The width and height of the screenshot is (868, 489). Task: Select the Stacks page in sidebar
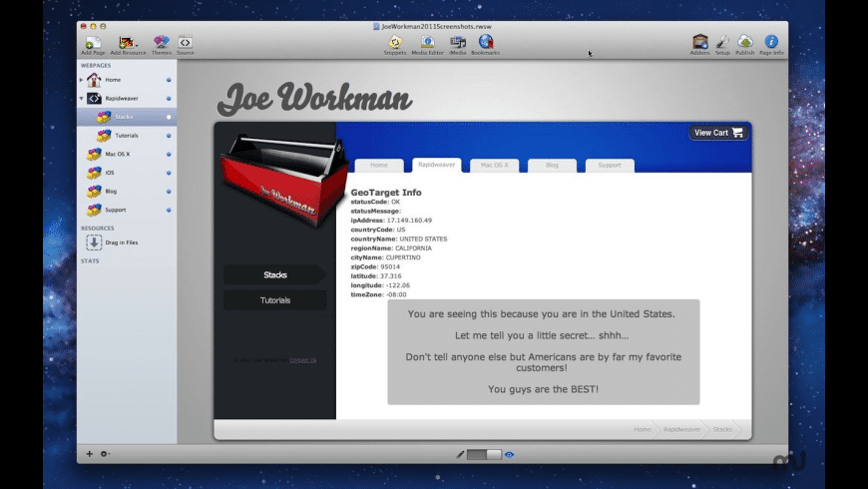127,117
